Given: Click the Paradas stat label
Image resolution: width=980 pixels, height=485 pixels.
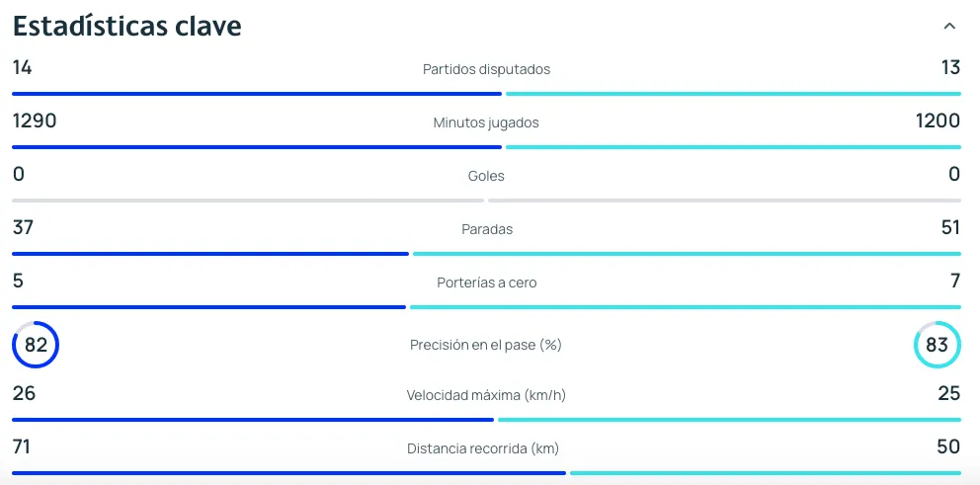Looking at the screenshot, I should [486, 229].
